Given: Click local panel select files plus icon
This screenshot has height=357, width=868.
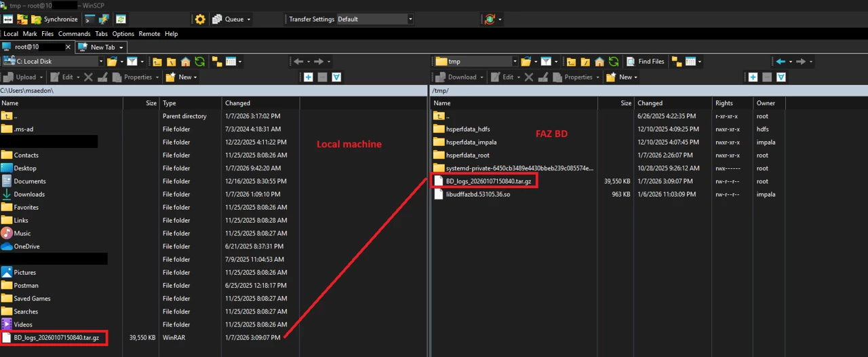Looking at the screenshot, I should (308, 77).
